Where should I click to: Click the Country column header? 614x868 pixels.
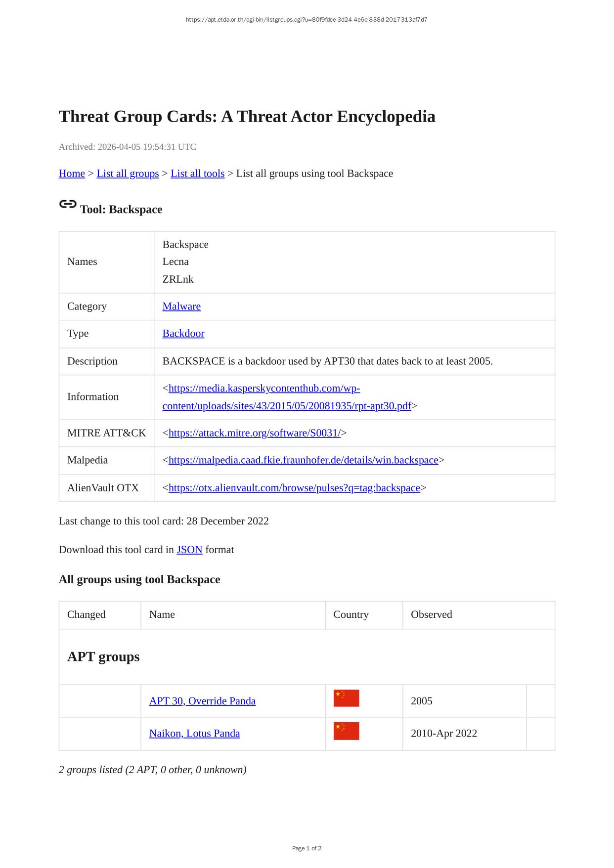tap(351, 614)
